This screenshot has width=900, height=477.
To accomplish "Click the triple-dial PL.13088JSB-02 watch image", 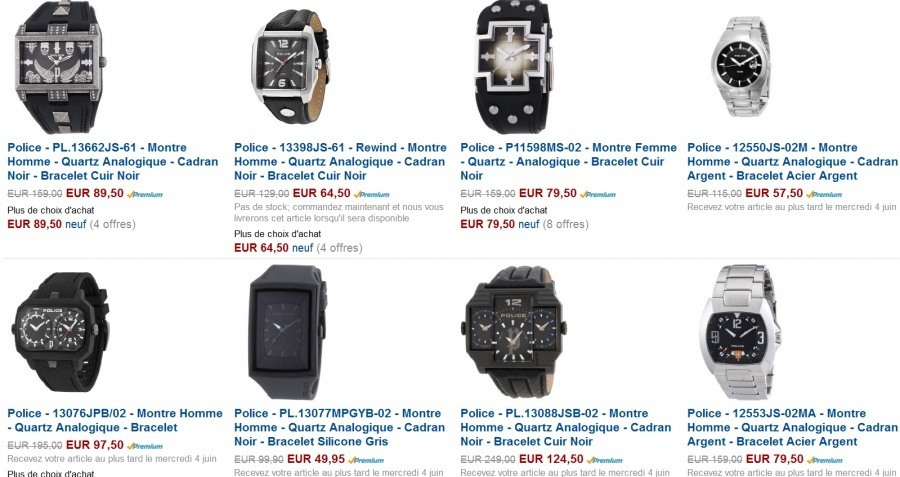I will click(513, 332).
